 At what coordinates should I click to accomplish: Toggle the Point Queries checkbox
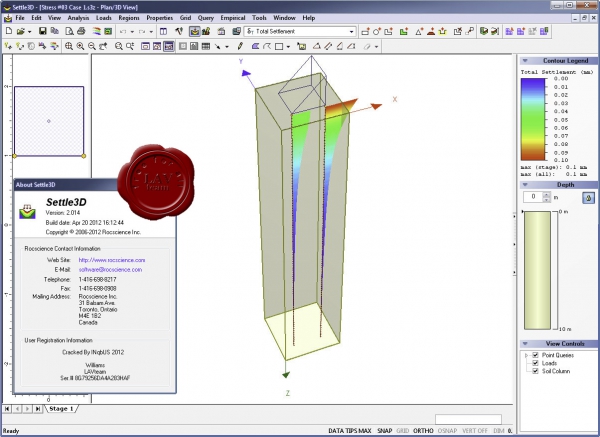[536, 355]
